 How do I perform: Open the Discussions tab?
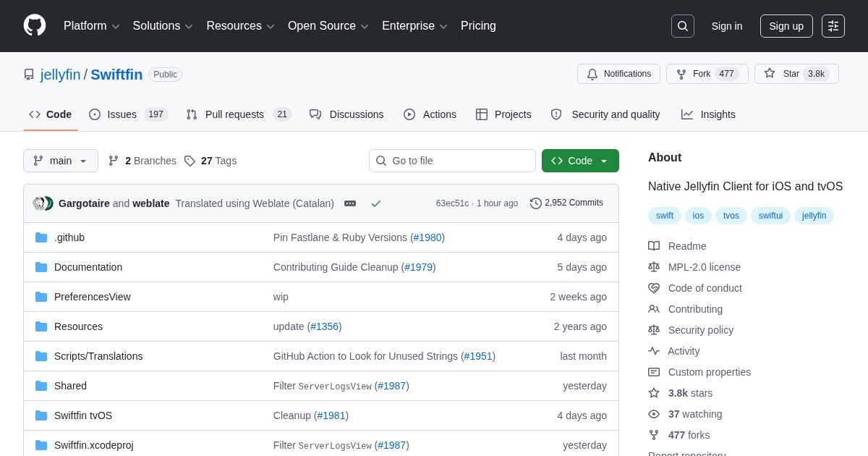(x=346, y=114)
